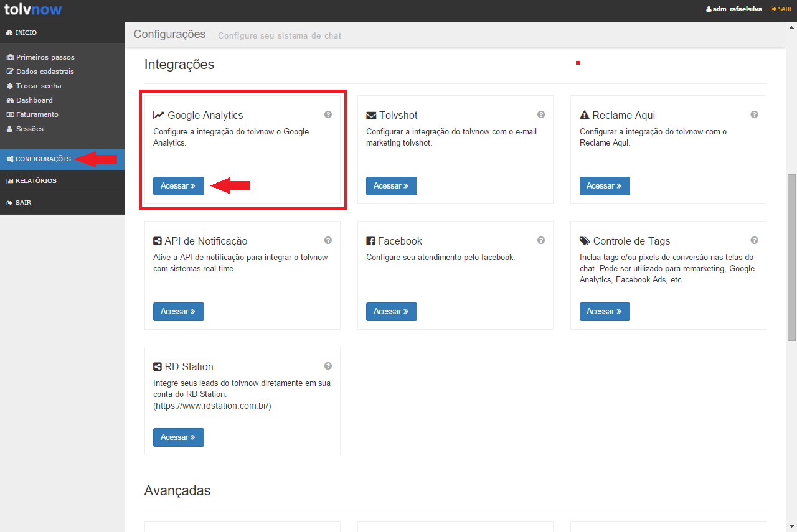The image size is (797, 532).
Task: Open the Dashboard sidebar item
Action: pyautogui.click(x=30, y=100)
